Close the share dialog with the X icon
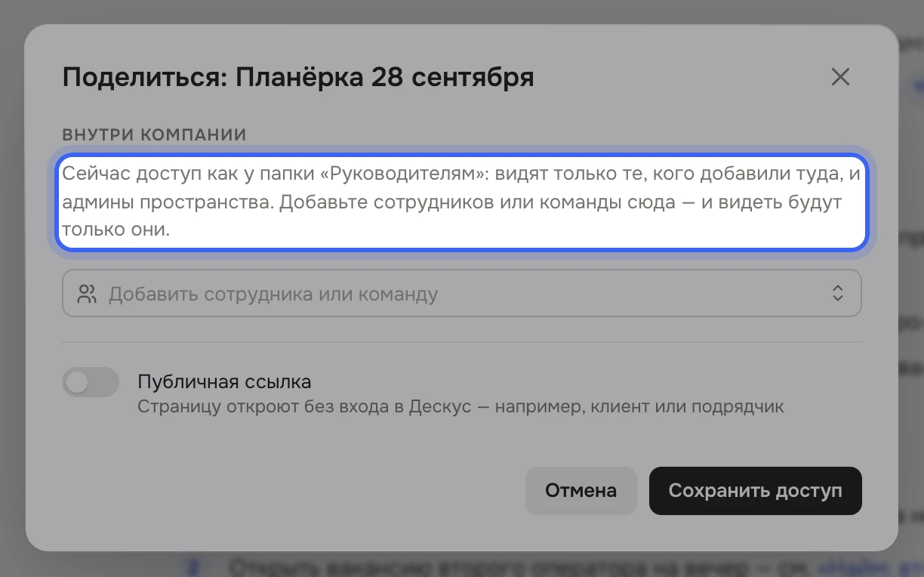924x577 pixels. (840, 76)
